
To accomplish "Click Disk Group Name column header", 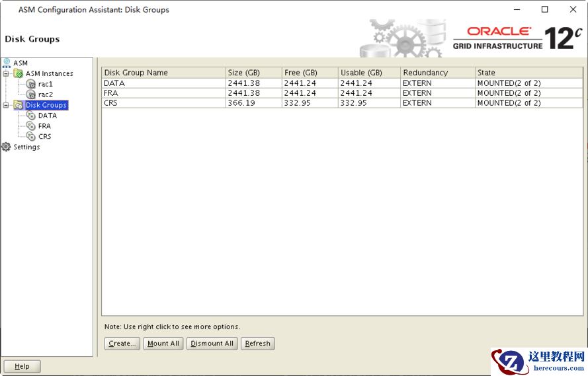I will (163, 73).
